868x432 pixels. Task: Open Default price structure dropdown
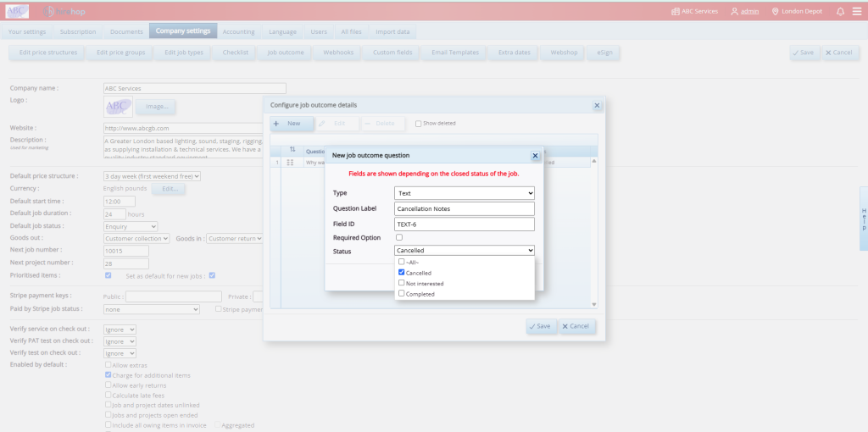point(153,176)
